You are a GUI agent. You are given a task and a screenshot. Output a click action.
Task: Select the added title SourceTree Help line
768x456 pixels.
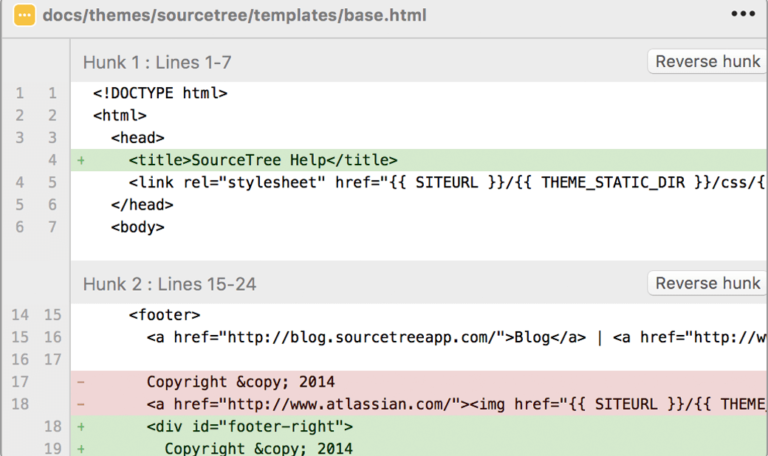coord(419,160)
